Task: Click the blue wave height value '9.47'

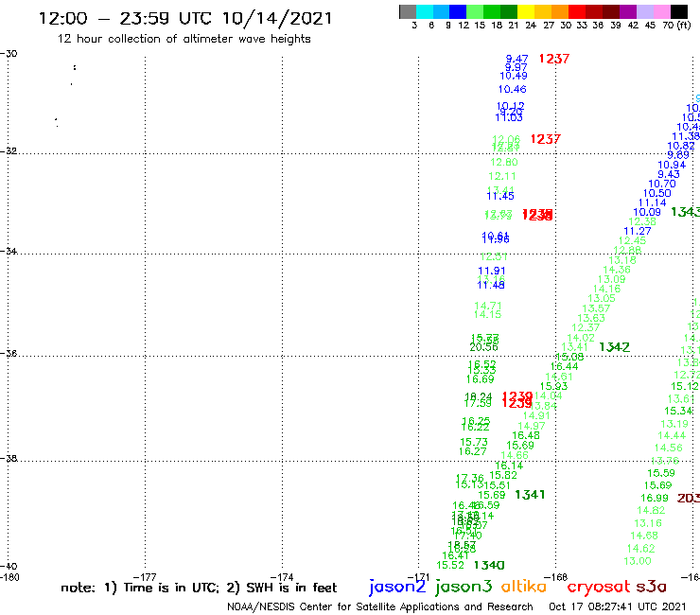Action: (517, 59)
